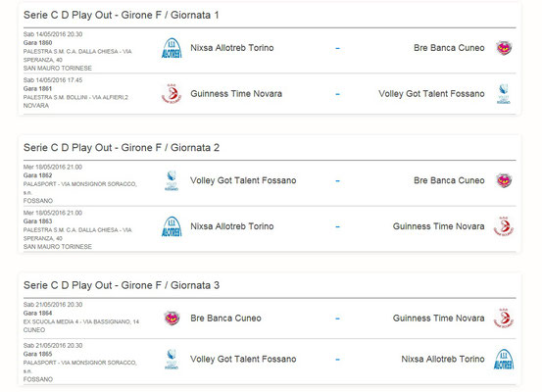
Task: Select the Giornata 3 section heading
Action: tap(122, 285)
